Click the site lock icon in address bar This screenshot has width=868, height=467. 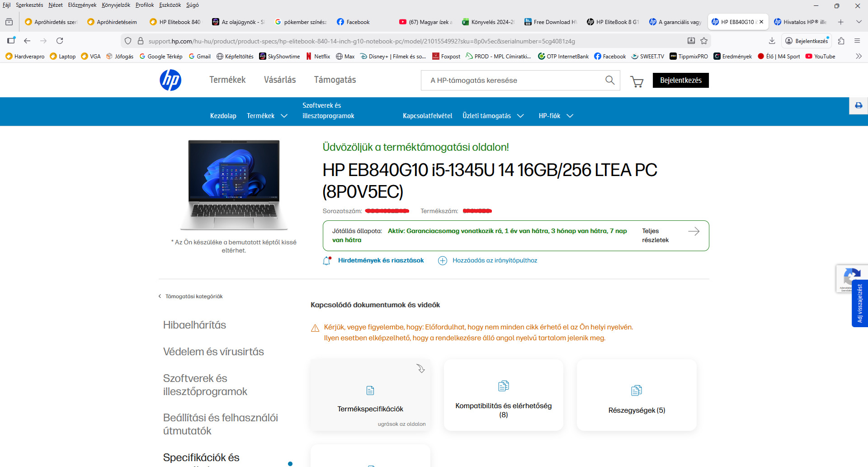click(x=141, y=41)
